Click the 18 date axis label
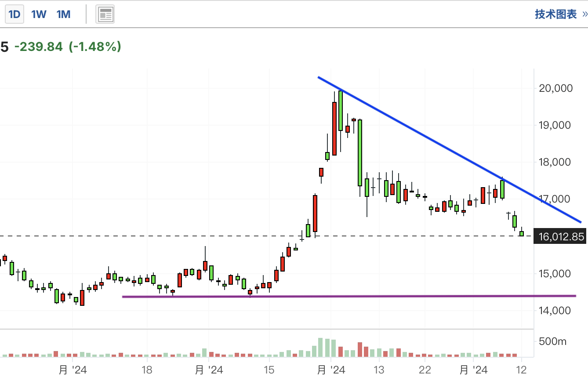The image size is (588, 377). click(147, 370)
